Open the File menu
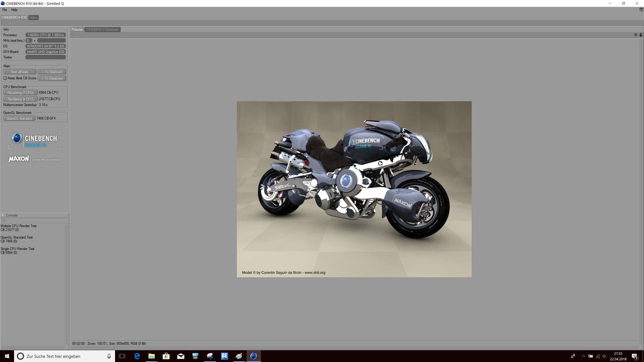The height and width of the screenshot is (362, 644). click(x=4, y=10)
